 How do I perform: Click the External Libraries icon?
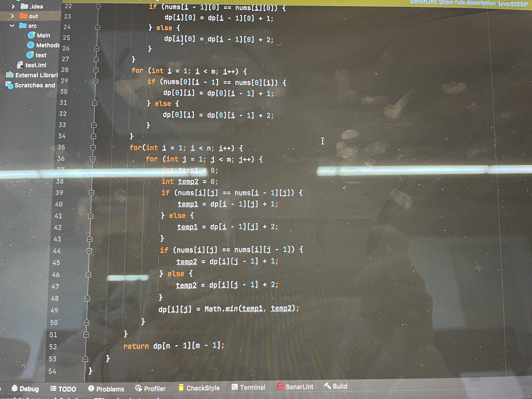(10, 75)
